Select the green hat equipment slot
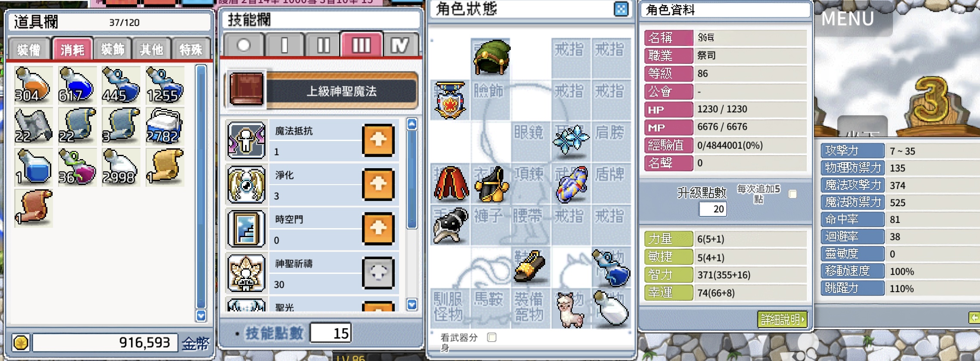The height and width of the screenshot is (361, 980). 491,58
